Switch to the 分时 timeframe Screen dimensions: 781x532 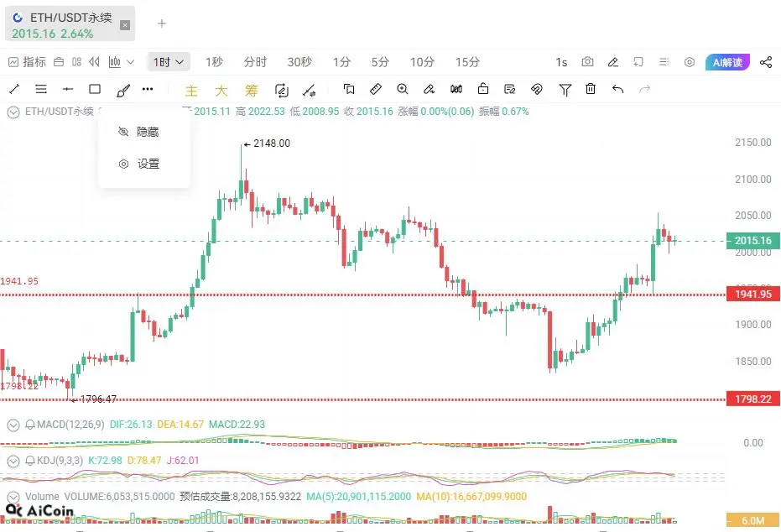click(x=256, y=62)
